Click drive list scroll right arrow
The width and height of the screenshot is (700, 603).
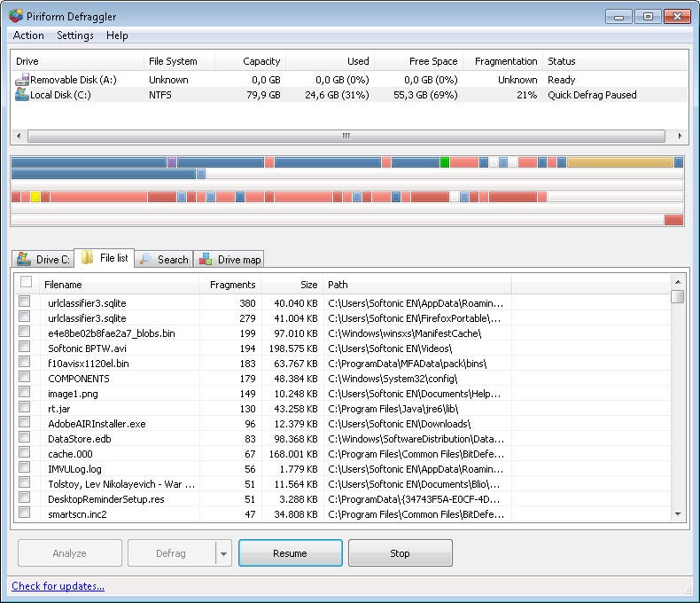(680, 136)
